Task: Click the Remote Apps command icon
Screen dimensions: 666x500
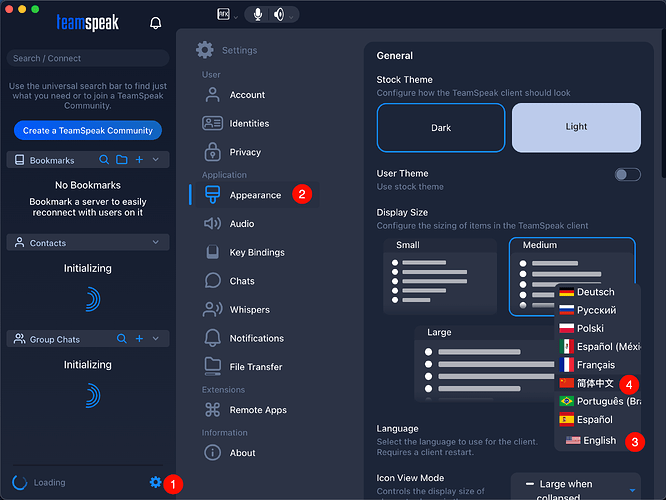Action: pyautogui.click(x=212, y=410)
